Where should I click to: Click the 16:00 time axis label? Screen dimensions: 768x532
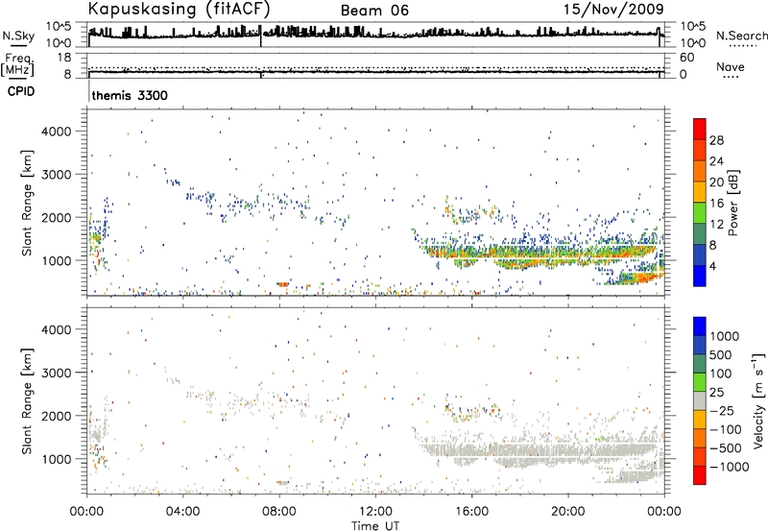pos(471,511)
